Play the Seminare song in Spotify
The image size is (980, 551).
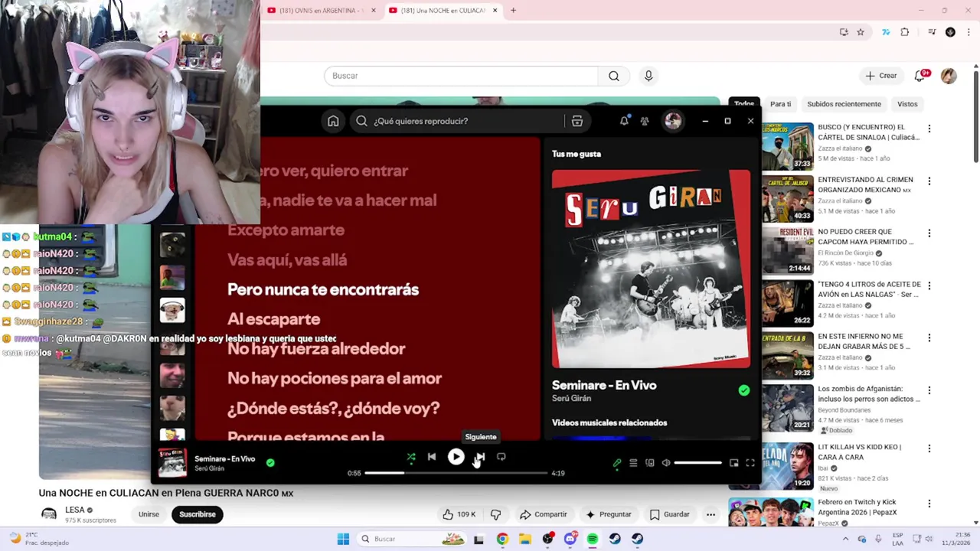click(456, 457)
